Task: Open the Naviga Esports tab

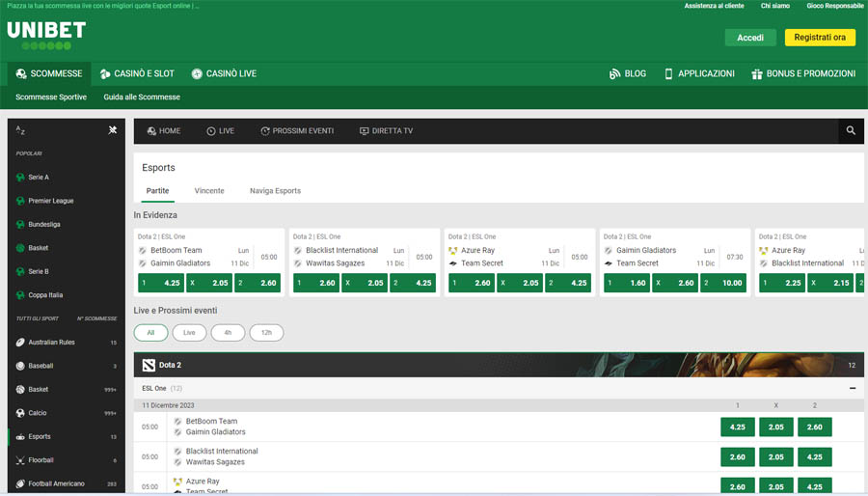Action: point(275,191)
